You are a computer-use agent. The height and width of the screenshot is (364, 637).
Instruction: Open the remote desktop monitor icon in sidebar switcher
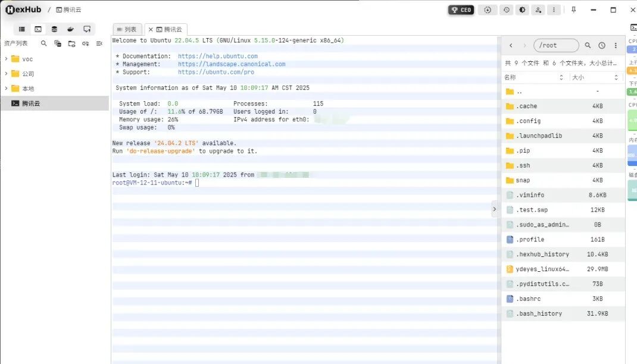click(x=87, y=29)
